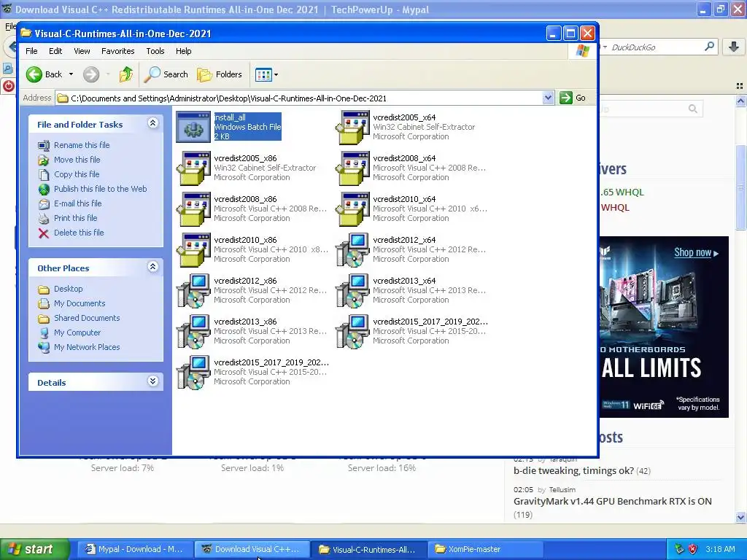
Task: Select the vcredist2012_x64 installer icon
Action: tap(352, 249)
